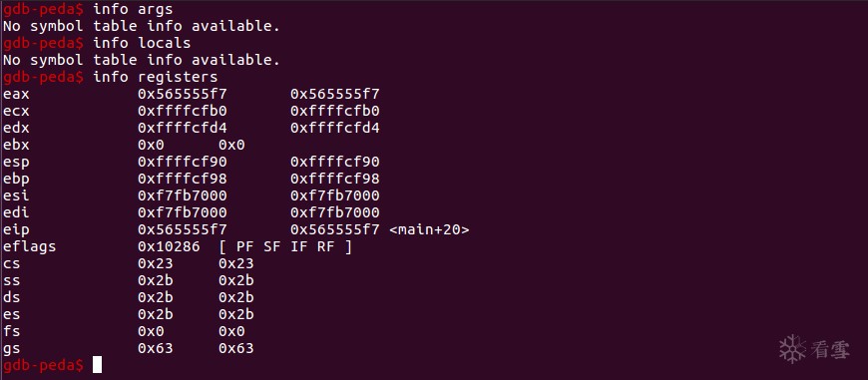Click the edx register name
Image resolution: width=868 pixels, height=380 pixels.
pyautogui.click(x=16, y=129)
